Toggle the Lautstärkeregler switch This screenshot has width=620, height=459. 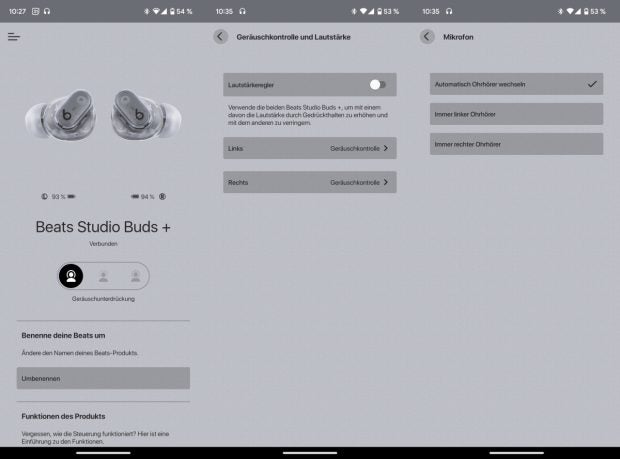point(378,85)
